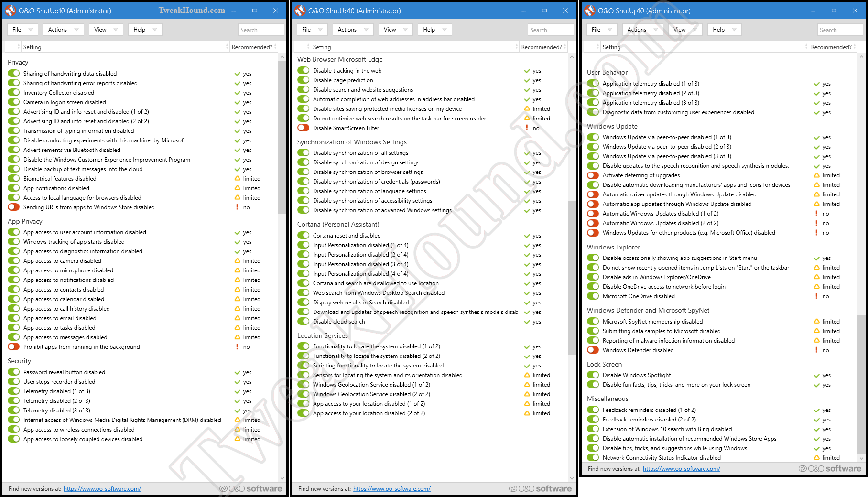Open View menu in the right window
Screen dimensions: 868x497
[685, 30]
